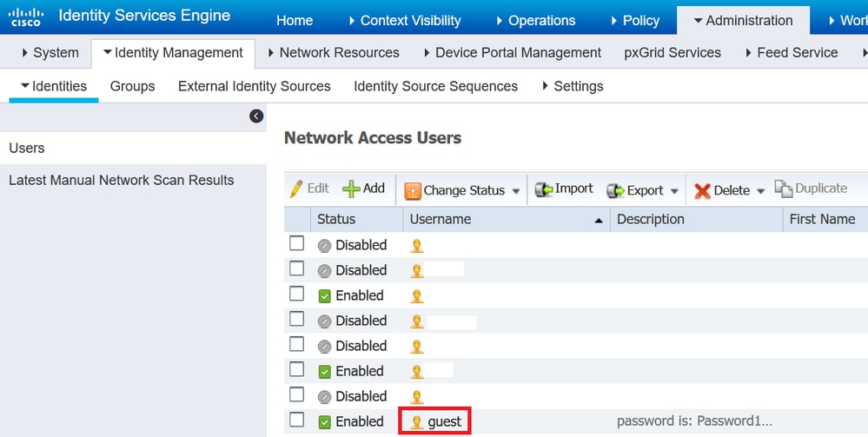
Task: Check the guest user checkbox
Action: tap(297, 420)
